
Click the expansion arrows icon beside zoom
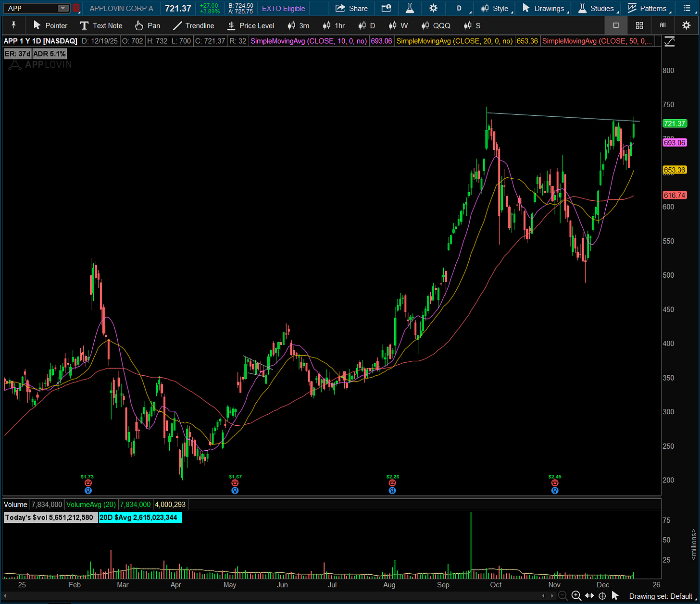pyautogui.click(x=589, y=596)
